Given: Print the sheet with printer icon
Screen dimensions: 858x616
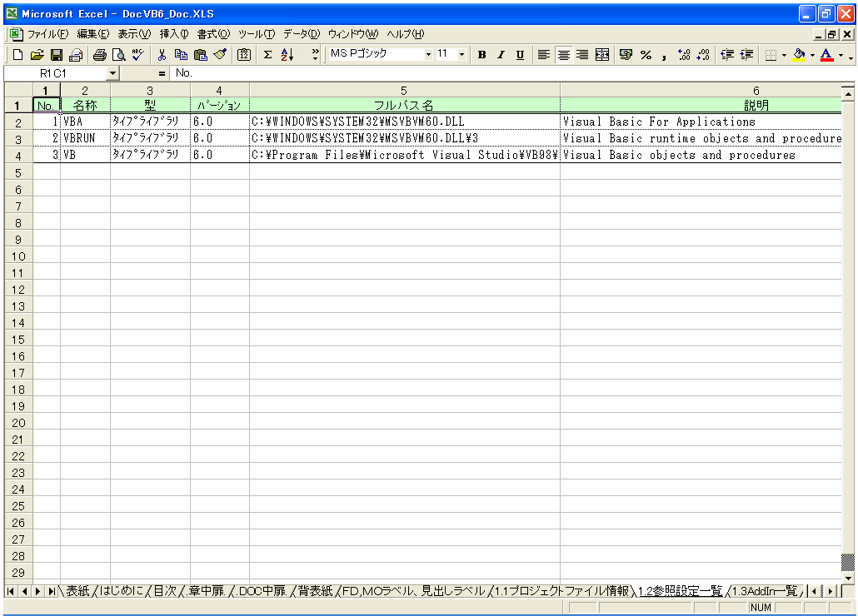Looking at the screenshot, I should (x=100, y=55).
